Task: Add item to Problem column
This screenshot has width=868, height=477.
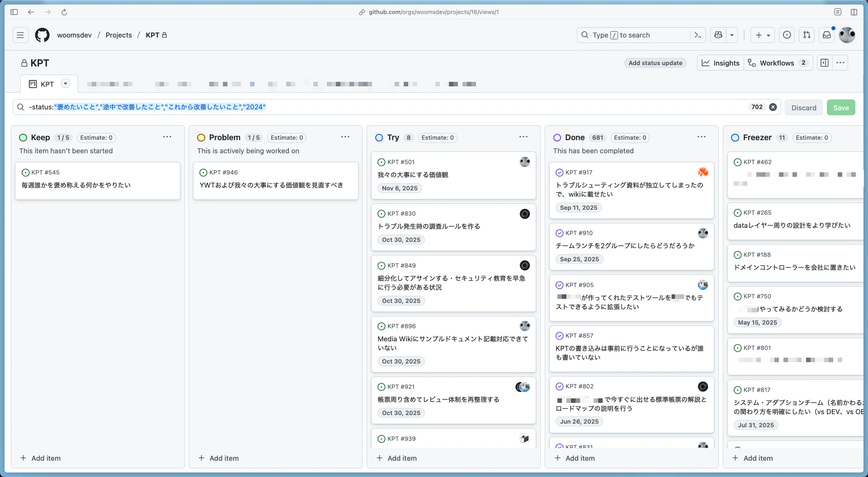Action: [219, 458]
